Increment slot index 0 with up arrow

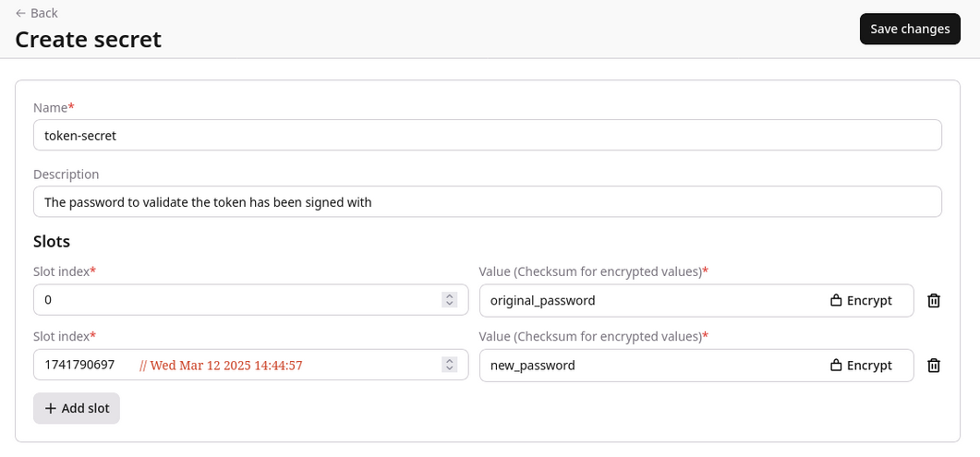pos(450,296)
